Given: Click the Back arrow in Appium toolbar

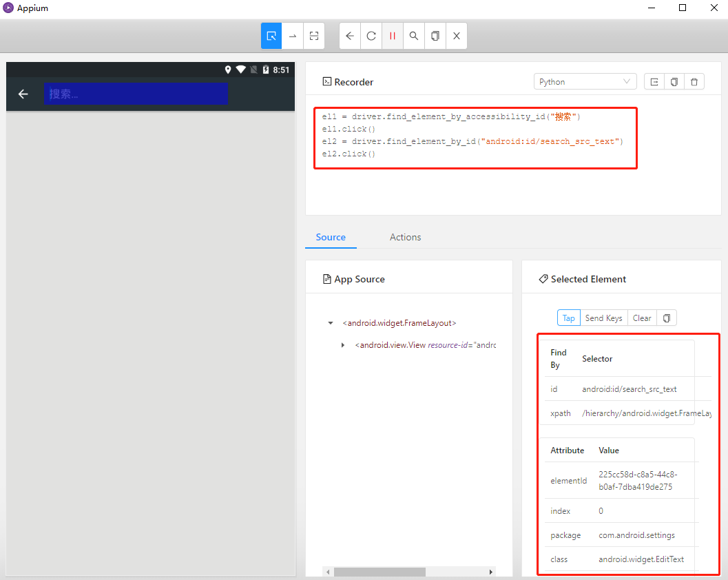Looking at the screenshot, I should click(x=350, y=36).
